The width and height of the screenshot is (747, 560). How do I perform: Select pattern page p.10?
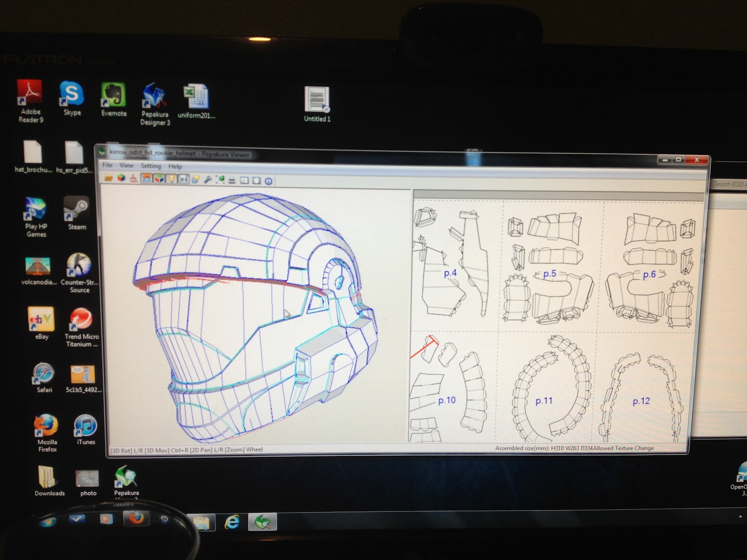[447, 400]
